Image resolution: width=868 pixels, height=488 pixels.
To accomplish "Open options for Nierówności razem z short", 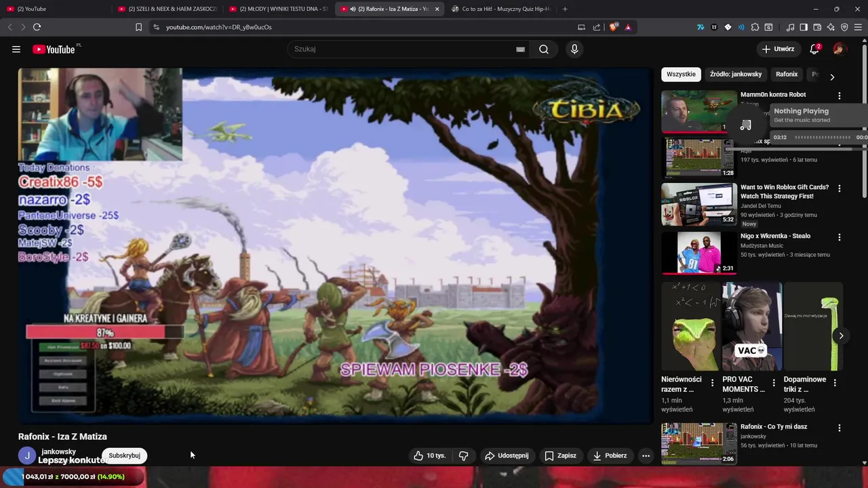I will point(712,383).
